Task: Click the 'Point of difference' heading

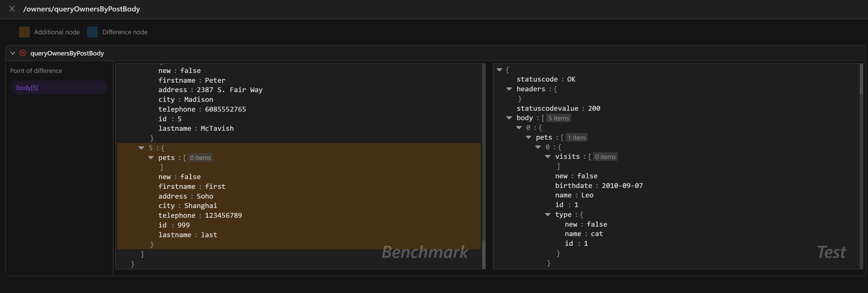Action: point(36,71)
